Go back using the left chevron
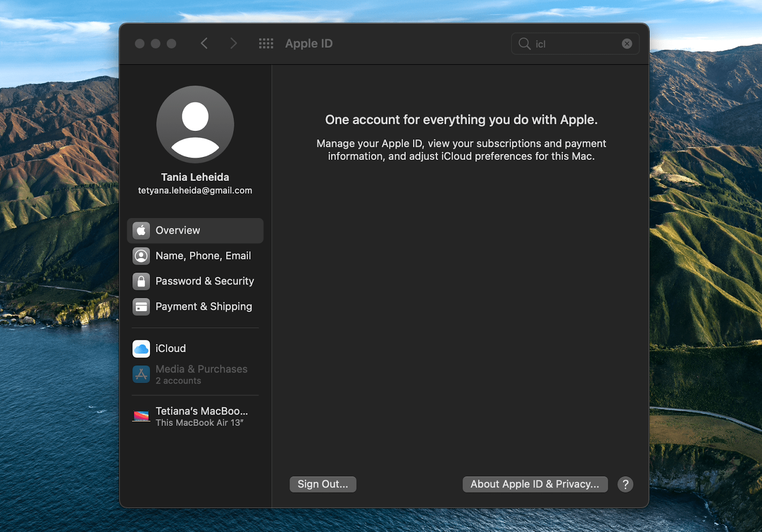762x532 pixels. 204,43
